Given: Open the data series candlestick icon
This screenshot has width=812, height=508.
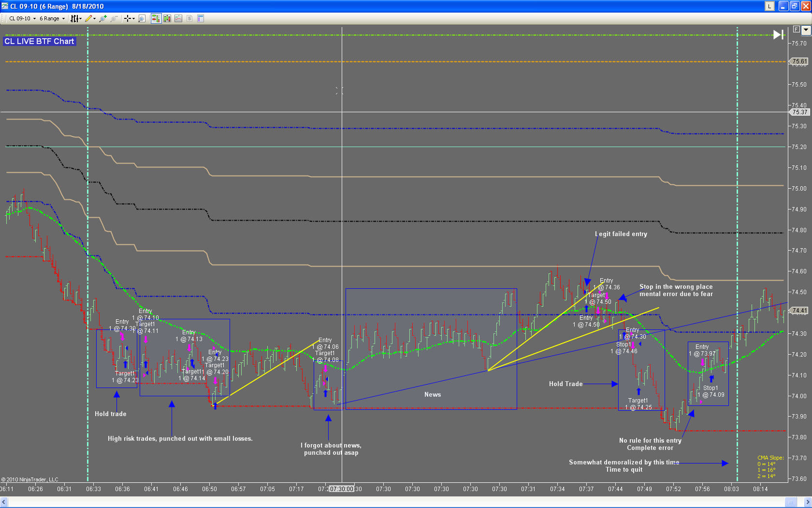Looking at the screenshot, I should (x=167, y=18).
